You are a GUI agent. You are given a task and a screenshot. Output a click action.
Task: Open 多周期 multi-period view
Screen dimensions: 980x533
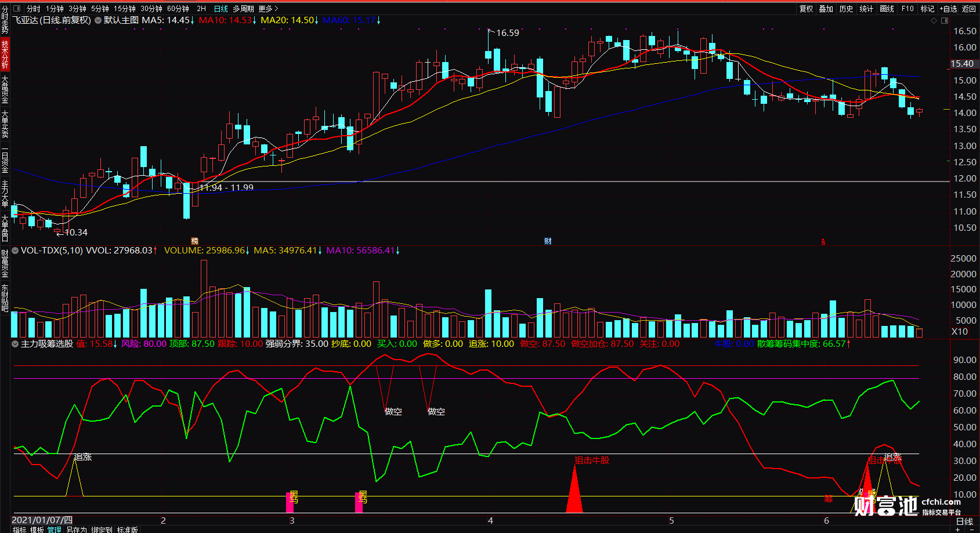click(244, 9)
